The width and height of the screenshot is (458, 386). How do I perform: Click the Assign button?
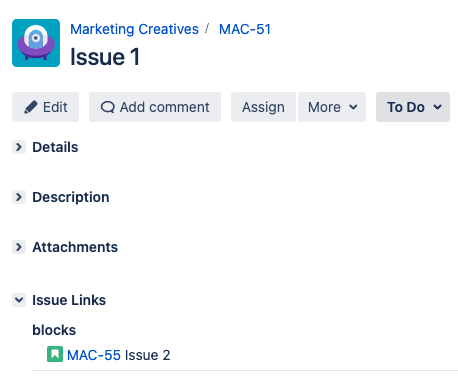(263, 107)
